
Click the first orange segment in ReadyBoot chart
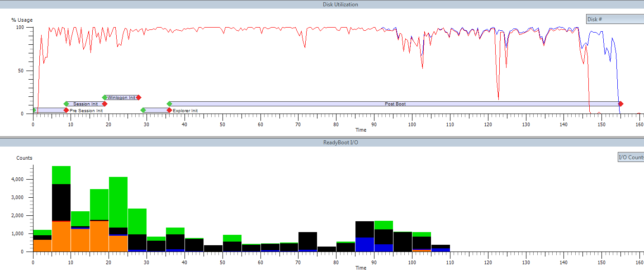[42, 245]
